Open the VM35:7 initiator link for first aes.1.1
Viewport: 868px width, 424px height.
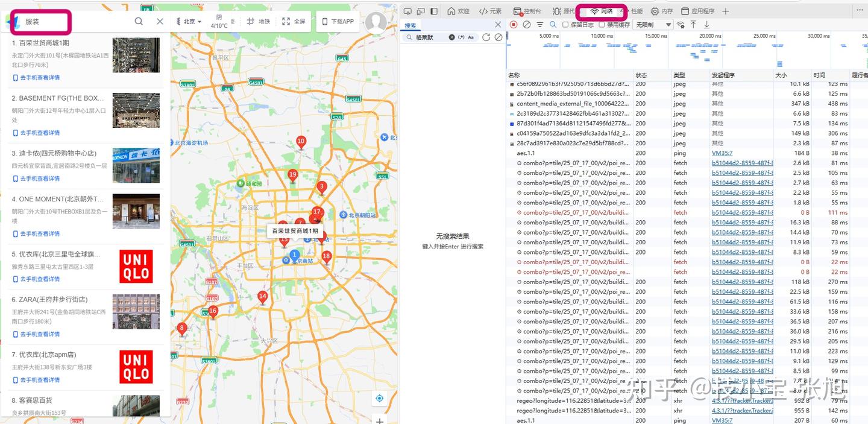click(722, 153)
